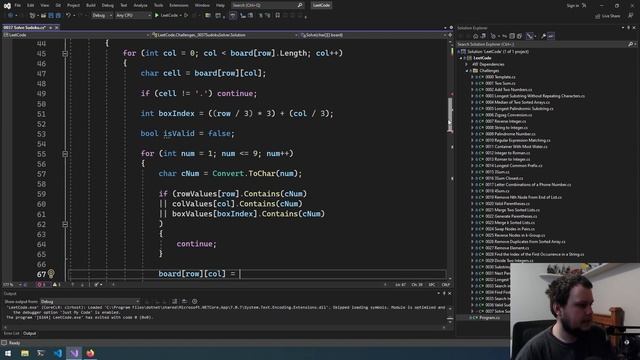Open the terminal app from the taskbar
Image resolution: width=640 pixels, height=360 pixels.
tap(41, 353)
